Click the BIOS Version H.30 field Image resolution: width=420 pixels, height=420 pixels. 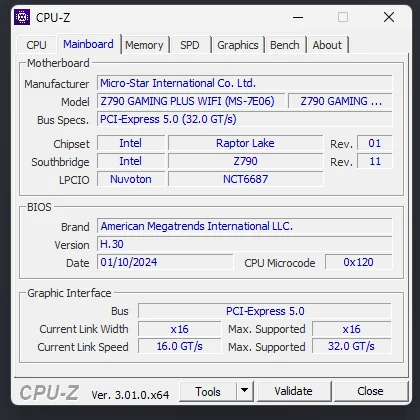[245, 244]
